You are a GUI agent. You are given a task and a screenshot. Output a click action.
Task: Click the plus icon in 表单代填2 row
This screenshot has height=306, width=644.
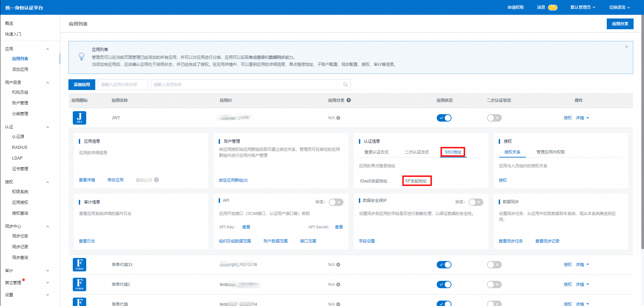tap(338, 285)
